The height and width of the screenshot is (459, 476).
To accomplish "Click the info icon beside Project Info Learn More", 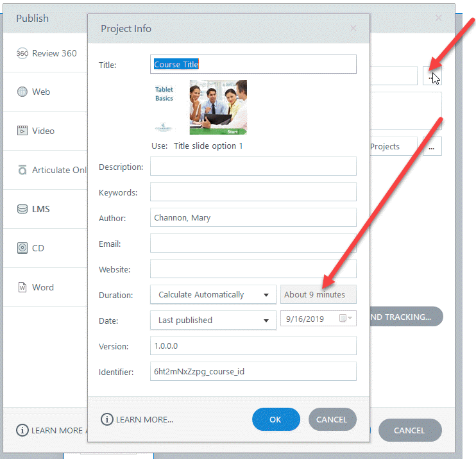I will tap(107, 419).
